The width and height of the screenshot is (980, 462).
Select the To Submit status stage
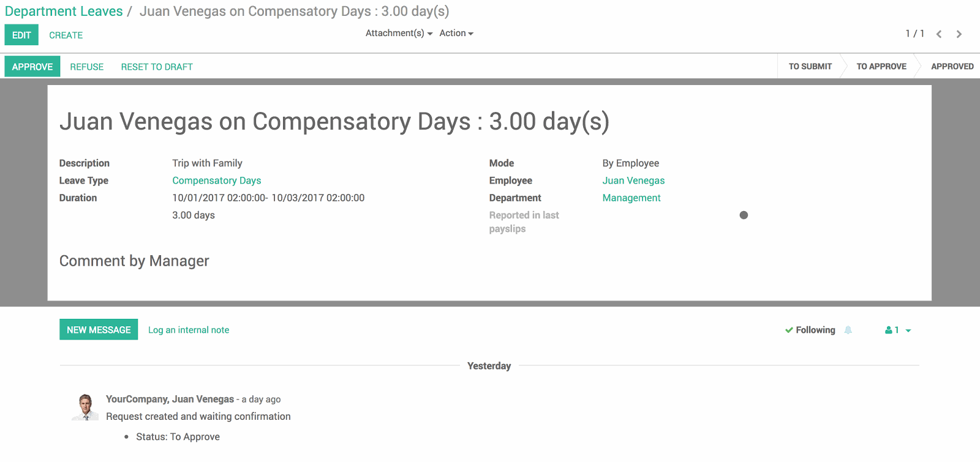pos(810,66)
